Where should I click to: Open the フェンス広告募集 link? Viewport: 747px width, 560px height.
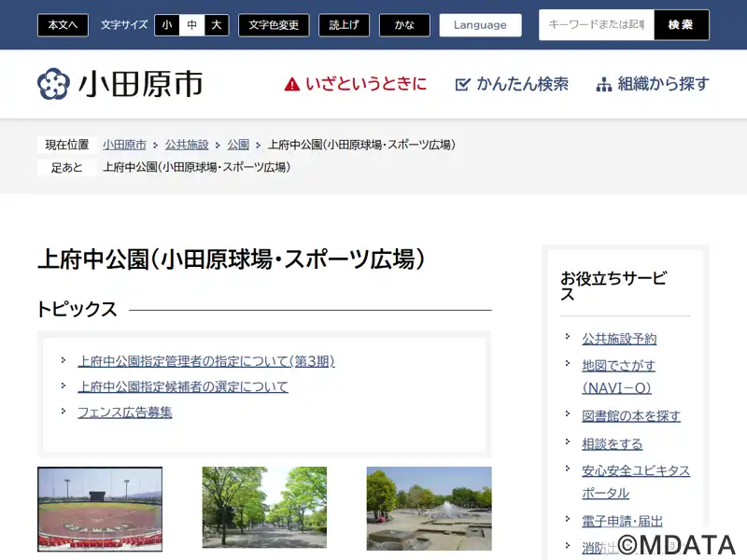point(125,412)
